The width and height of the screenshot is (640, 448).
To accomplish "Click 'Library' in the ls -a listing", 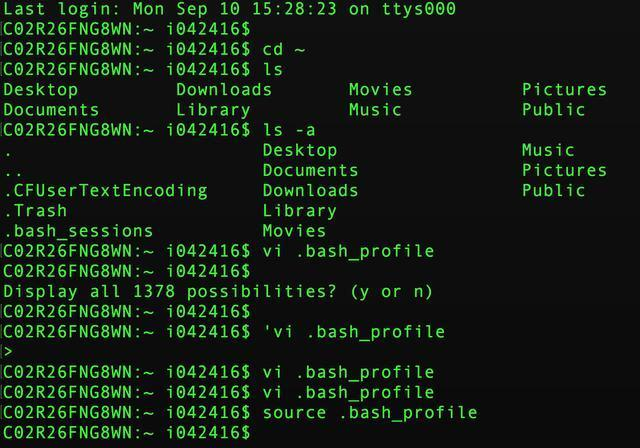I will pyautogui.click(x=300, y=211).
